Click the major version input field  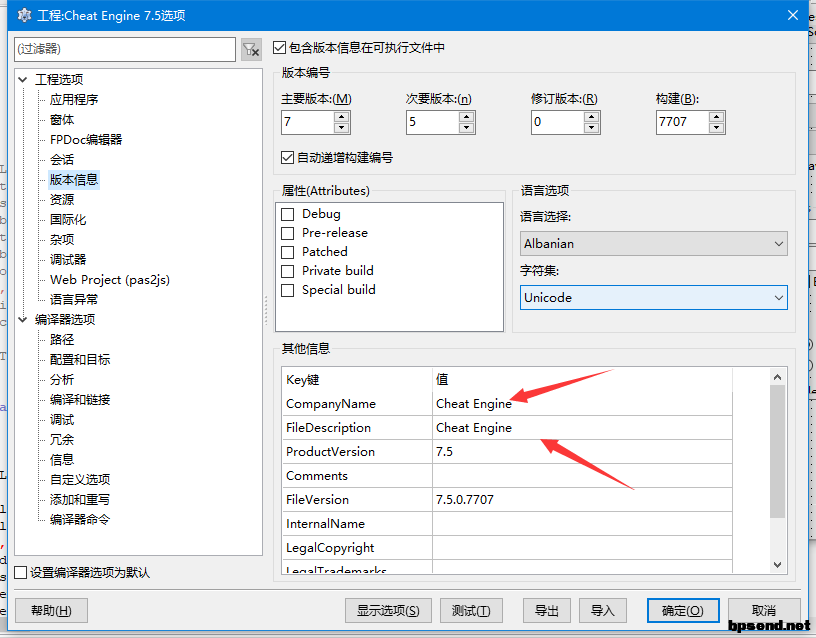coord(308,122)
